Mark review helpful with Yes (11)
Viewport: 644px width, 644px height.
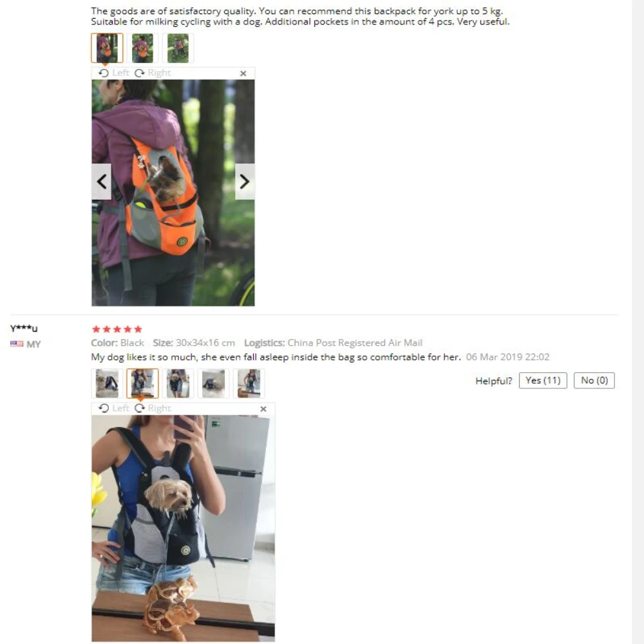click(543, 381)
